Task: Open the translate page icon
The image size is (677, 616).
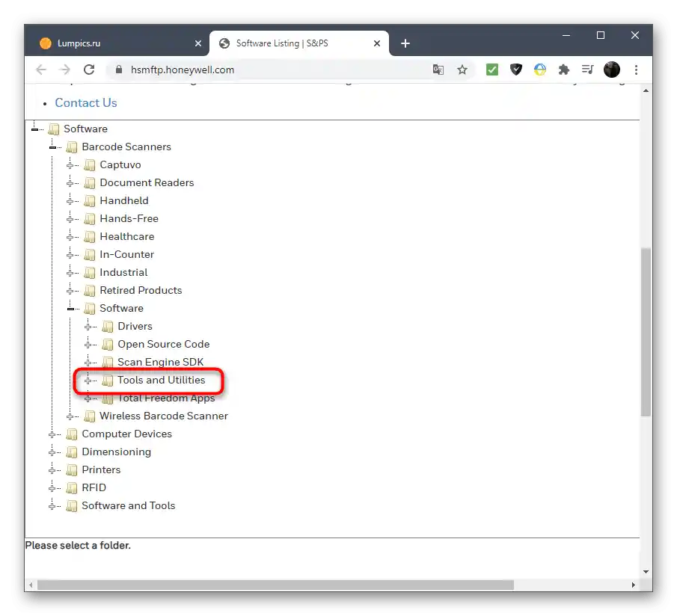Action: (438, 70)
